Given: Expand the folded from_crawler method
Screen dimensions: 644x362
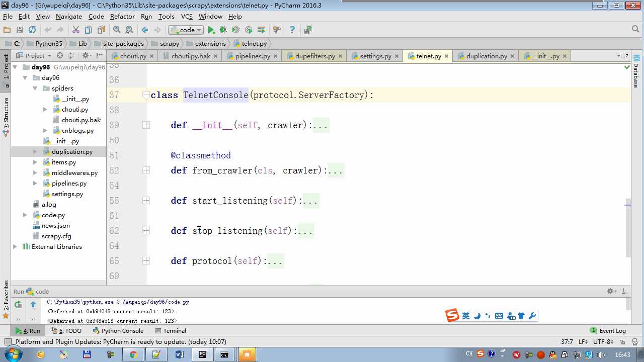Looking at the screenshot, I should tap(146, 170).
